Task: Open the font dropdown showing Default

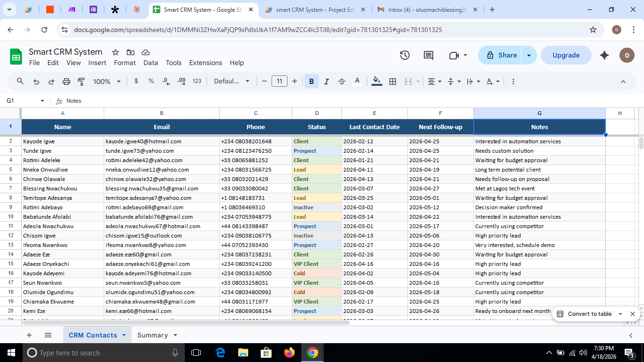Action: point(231,81)
